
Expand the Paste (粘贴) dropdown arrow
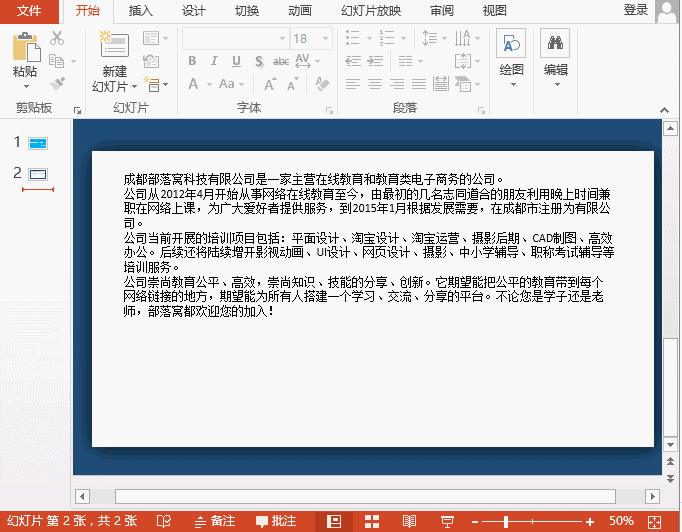point(25,86)
